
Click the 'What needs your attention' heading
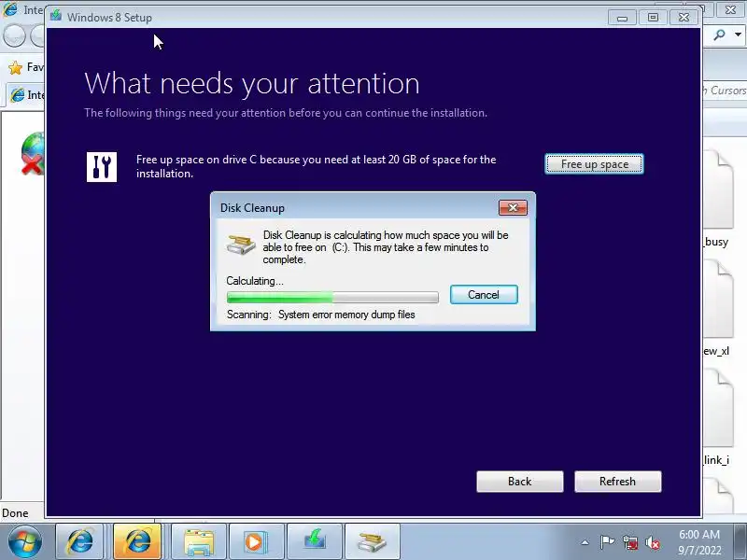(x=252, y=83)
